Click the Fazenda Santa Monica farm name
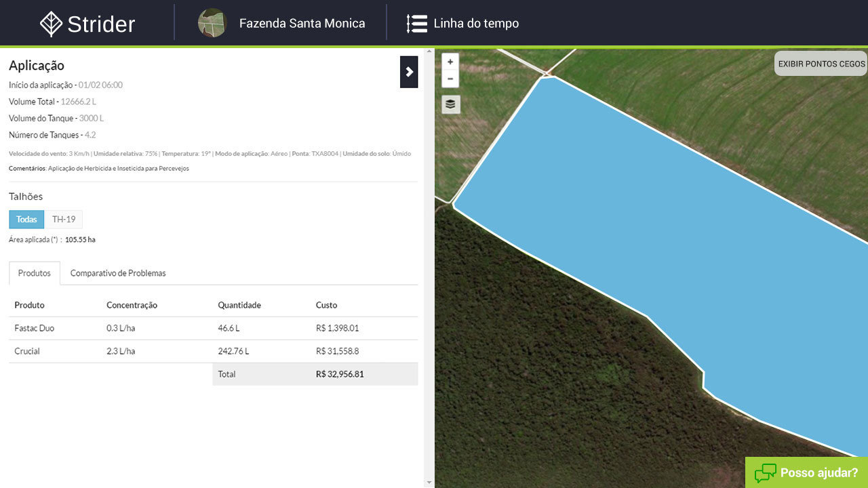 pos(302,24)
